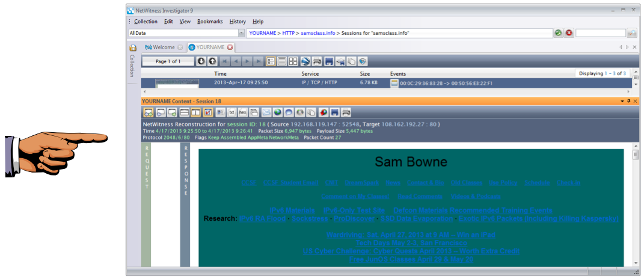Open the Sockstress link
Screen dimensions: 644x279
(x=310, y=219)
